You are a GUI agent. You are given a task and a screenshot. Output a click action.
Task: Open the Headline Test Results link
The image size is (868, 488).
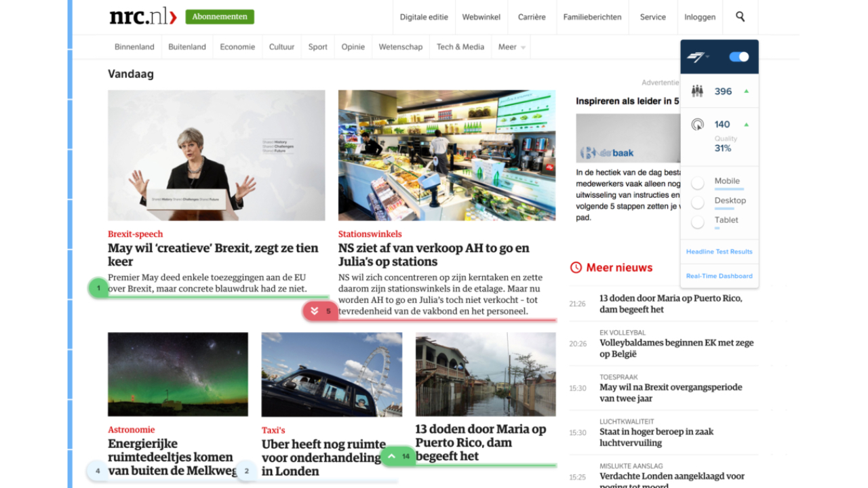(x=719, y=251)
